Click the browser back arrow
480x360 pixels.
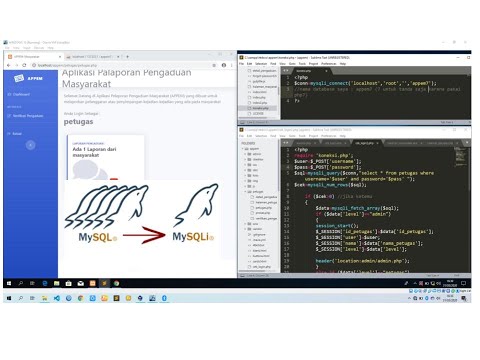pyautogui.click(x=9, y=65)
